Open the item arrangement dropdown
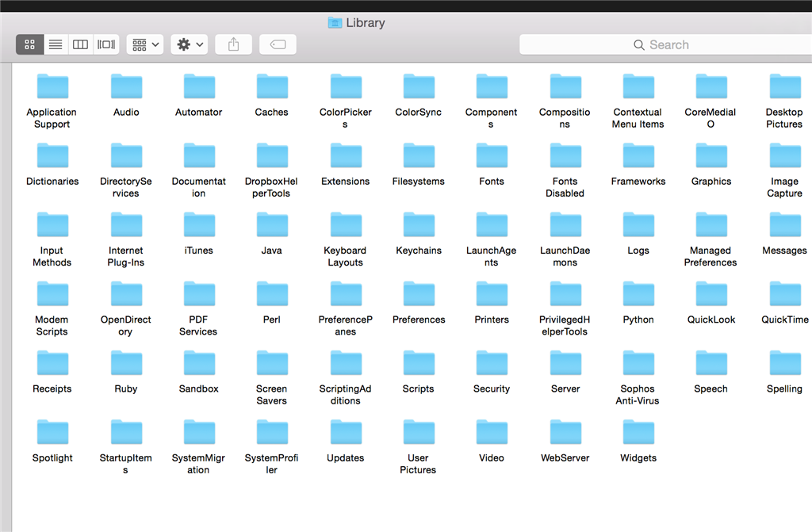Screen dimensions: 812x532 coord(145,44)
